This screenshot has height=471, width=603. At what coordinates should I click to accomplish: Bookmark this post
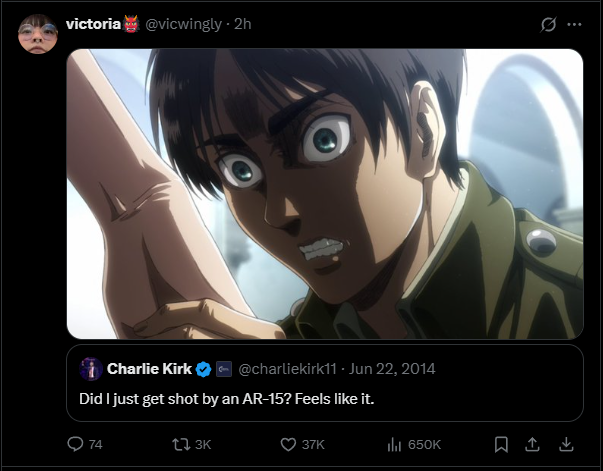[x=501, y=444]
